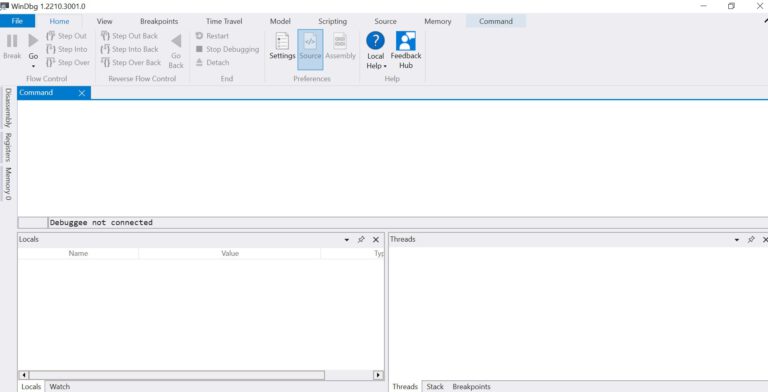Open the Model ribbon tab
Viewport: 768px width, 392px height.
coord(280,21)
